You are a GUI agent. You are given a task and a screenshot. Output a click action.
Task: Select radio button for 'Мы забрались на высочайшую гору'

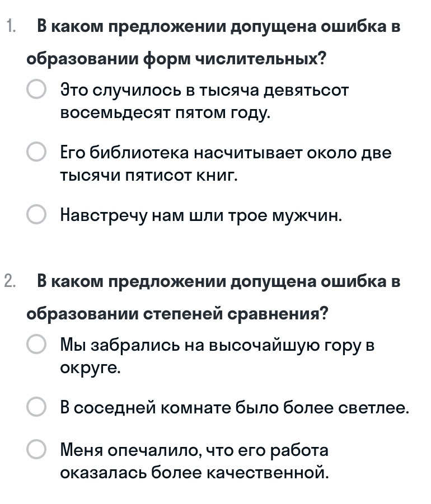click(x=36, y=345)
